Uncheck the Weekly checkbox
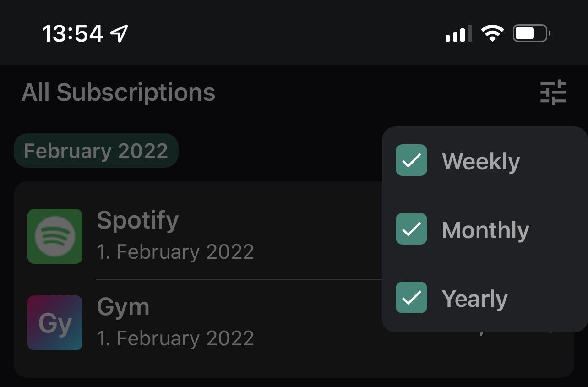Image resolution: width=588 pixels, height=387 pixels. [x=411, y=160]
